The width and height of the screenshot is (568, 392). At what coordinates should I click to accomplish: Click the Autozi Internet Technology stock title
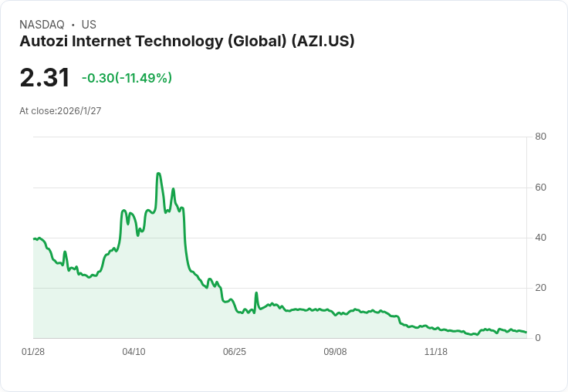(187, 42)
